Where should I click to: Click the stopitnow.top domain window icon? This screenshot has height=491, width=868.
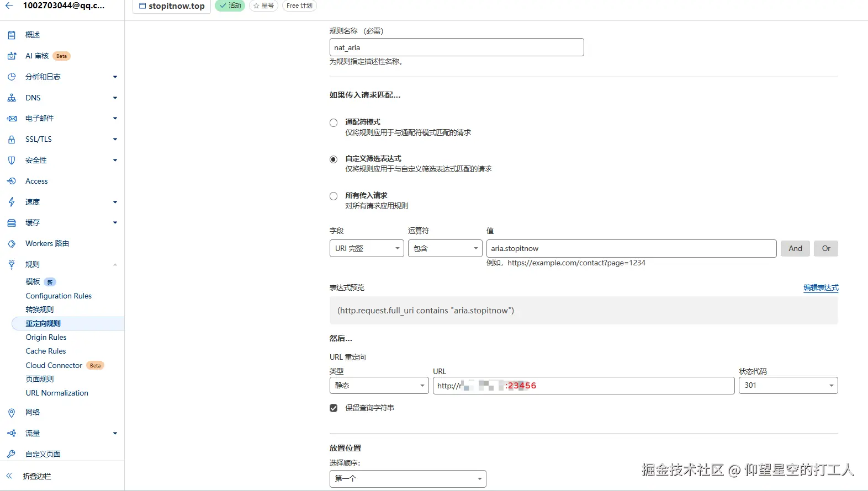(142, 6)
